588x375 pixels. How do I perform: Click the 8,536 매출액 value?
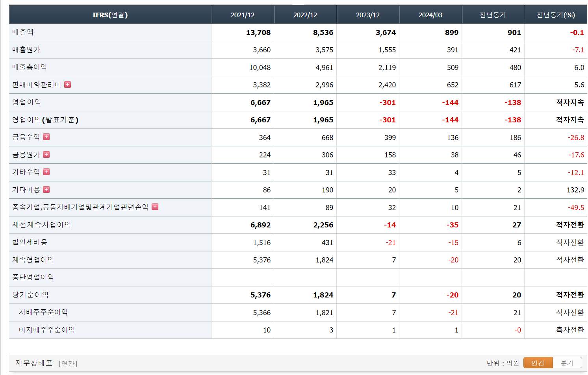click(323, 33)
